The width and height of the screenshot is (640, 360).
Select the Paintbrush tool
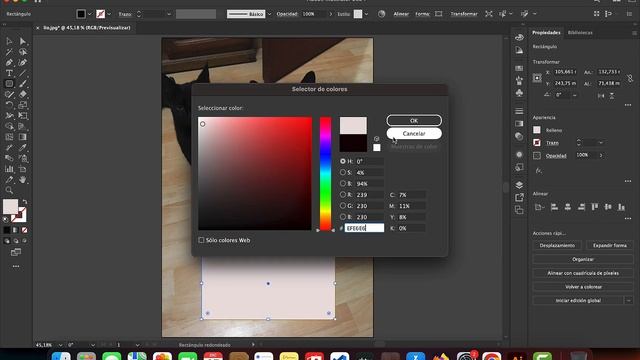(x=23, y=84)
